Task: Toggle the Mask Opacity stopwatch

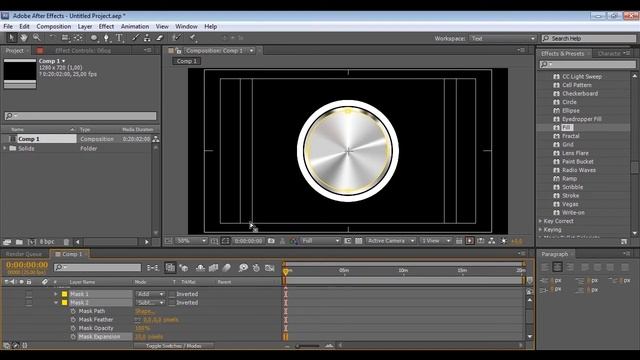Action: pos(73,328)
